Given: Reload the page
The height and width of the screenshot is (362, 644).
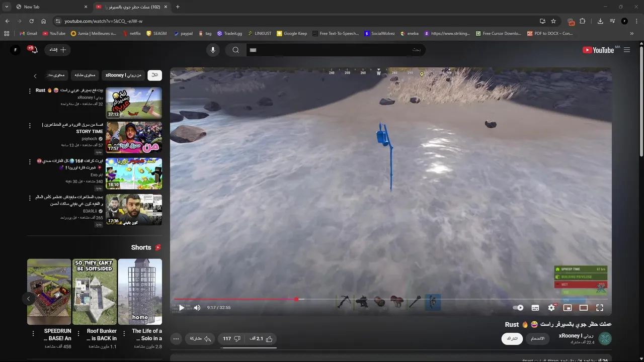Looking at the screenshot, I should click(31, 21).
